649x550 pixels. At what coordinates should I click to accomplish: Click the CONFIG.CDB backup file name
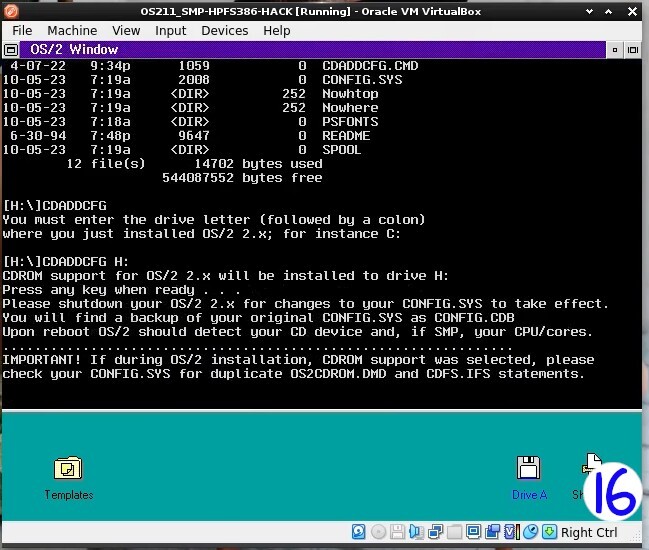coord(474,318)
